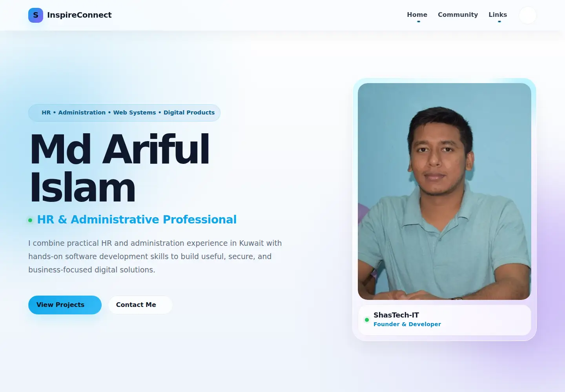This screenshot has width=565, height=392.
Task: Click the View Projects button
Action: click(65, 305)
